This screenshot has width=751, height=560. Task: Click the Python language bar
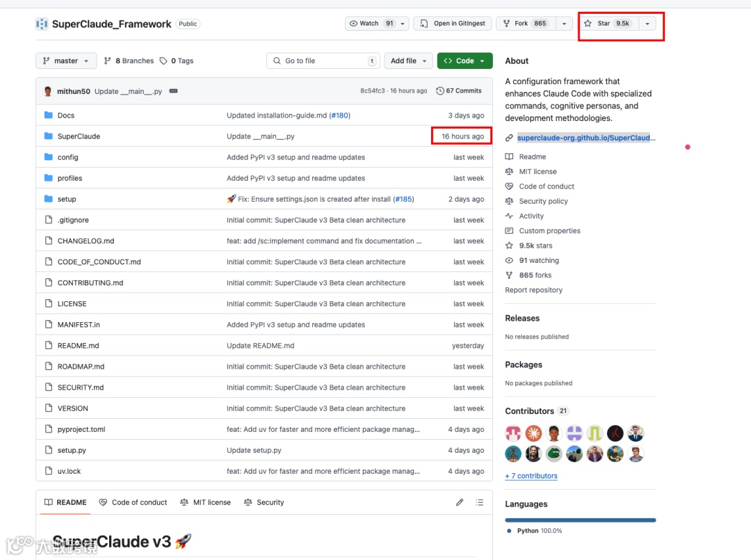[581, 520]
